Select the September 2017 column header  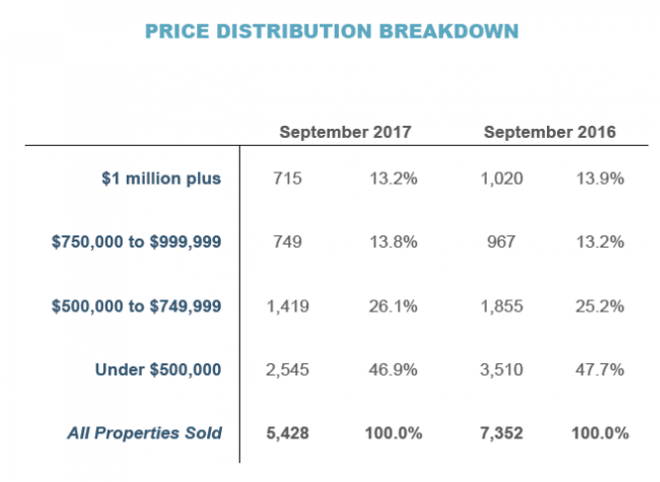[345, 132]
